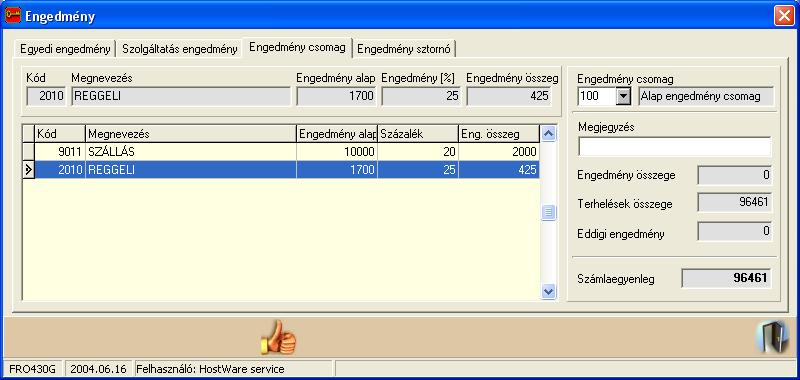Click Számlaegyenleg value 96461
Viewport: 800px width, 380px height.
[727, 278]
